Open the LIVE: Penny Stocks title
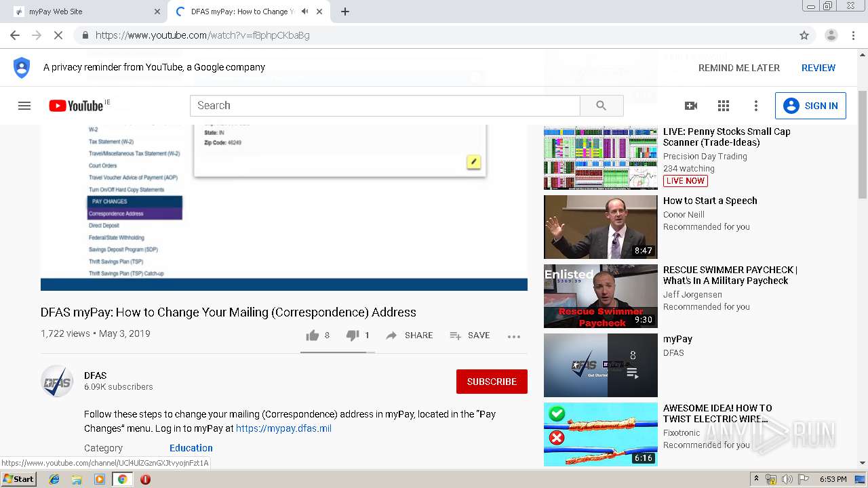The width and height of the screenshot is (868, 488). coord(727,137)
